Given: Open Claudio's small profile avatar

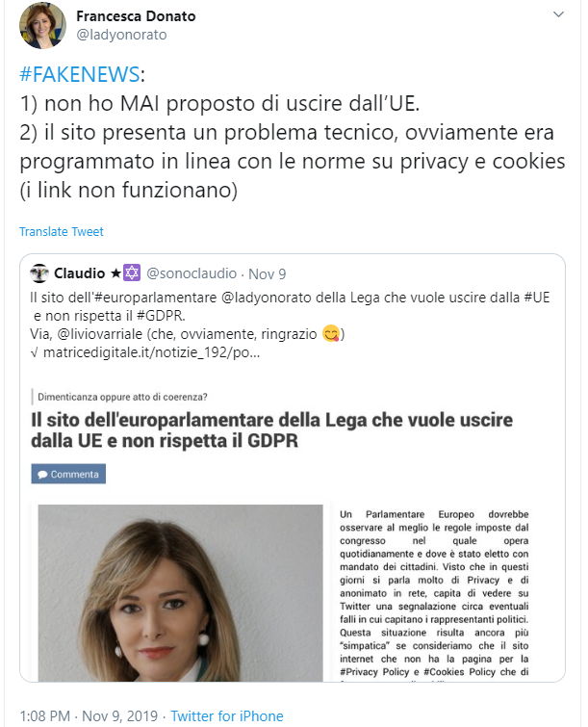Looking at the screenshot, I should (x=39, y=273).
